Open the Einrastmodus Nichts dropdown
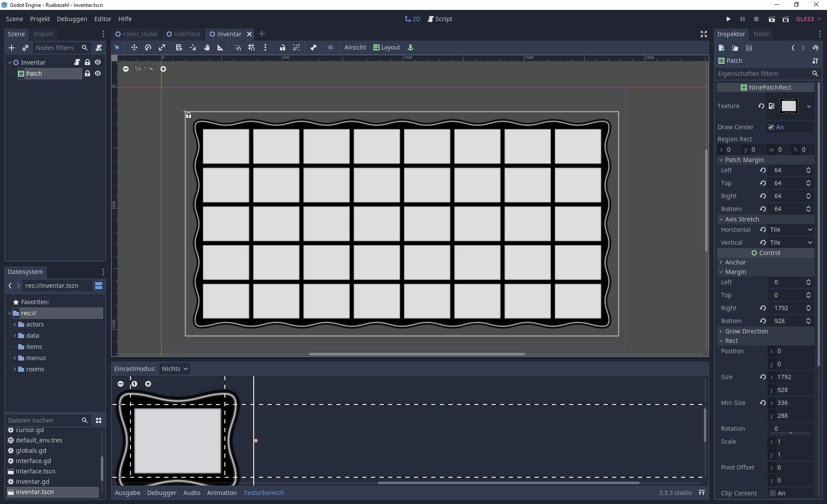 click(174, 369)
